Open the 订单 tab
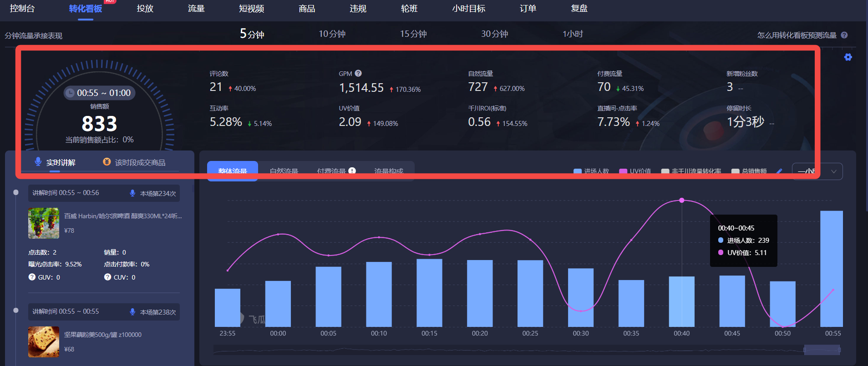Screen dimensions: 868x366 click(528, 9)
